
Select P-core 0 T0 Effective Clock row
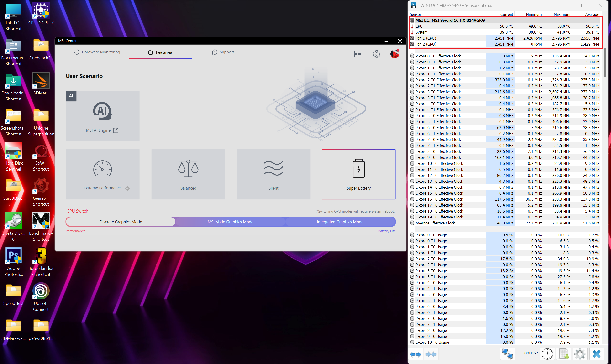click(x=505, y=56)
